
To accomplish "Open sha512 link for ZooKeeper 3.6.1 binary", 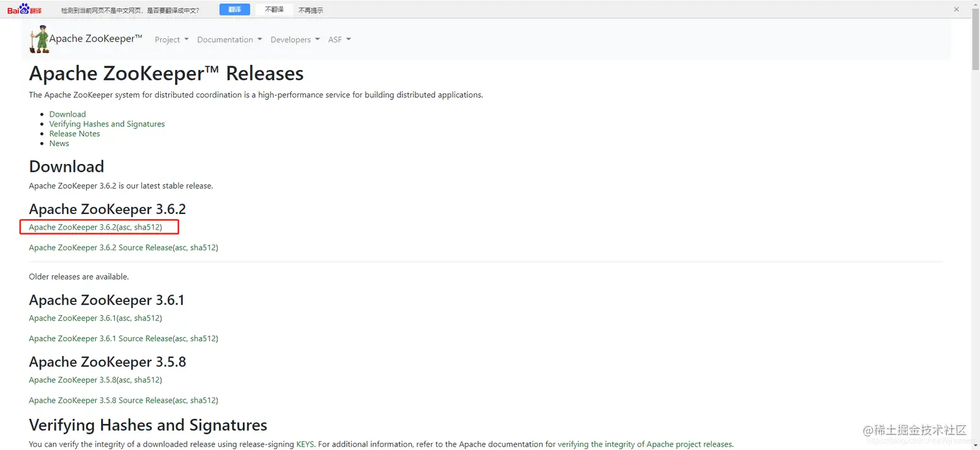I will (146, 318).
